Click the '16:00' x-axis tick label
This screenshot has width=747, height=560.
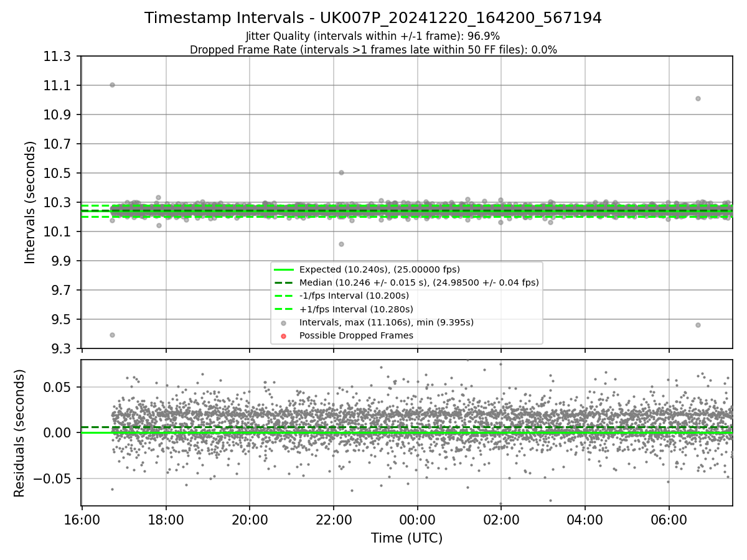coord(82,520)
